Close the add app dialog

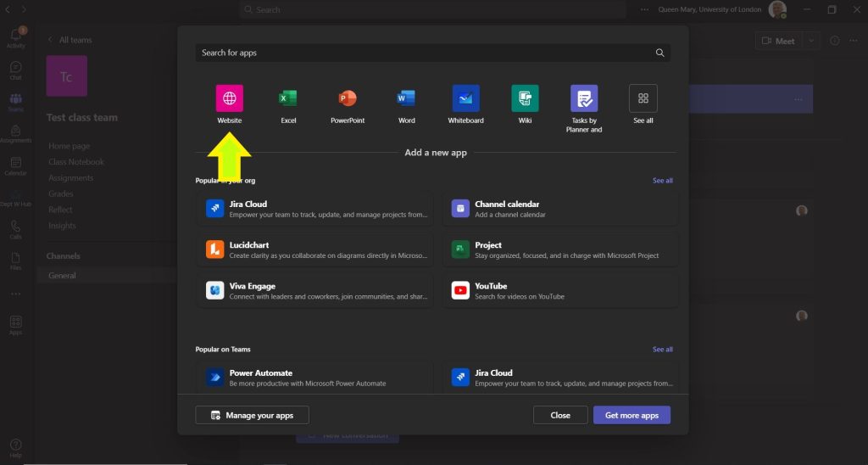pyautogui.click(x=560, y=415)
